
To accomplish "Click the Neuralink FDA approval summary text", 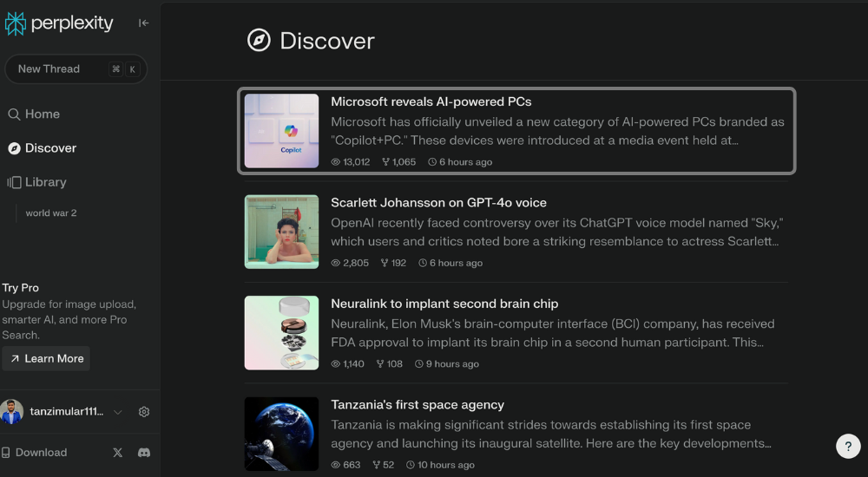I will click(x=553, y=333).
